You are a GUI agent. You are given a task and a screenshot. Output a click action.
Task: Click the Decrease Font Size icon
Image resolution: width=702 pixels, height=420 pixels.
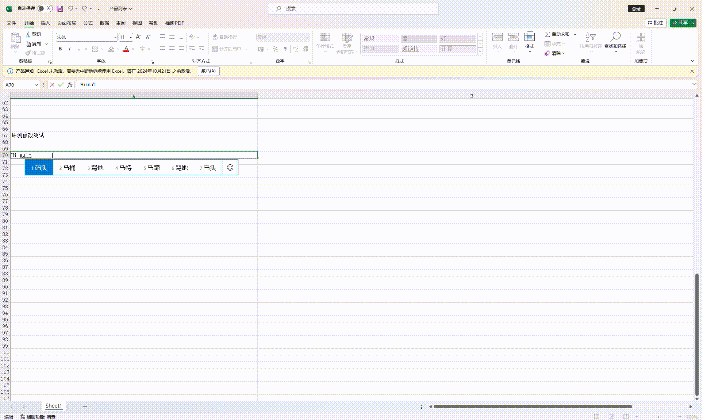148,37
